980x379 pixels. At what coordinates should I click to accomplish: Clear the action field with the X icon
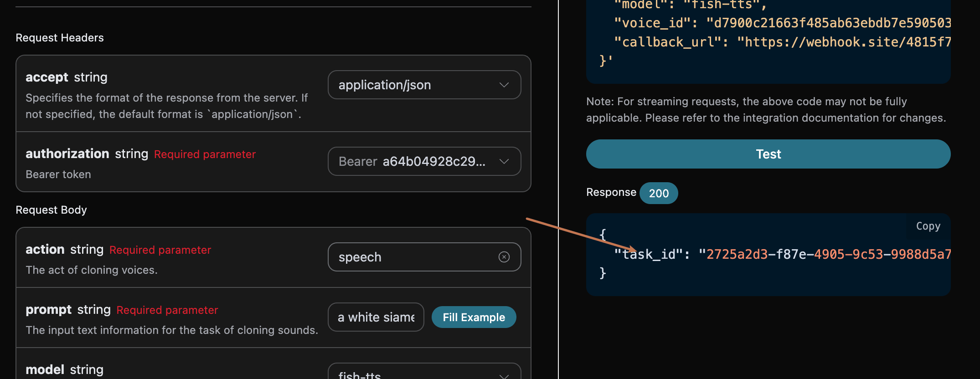click(504, 257)
